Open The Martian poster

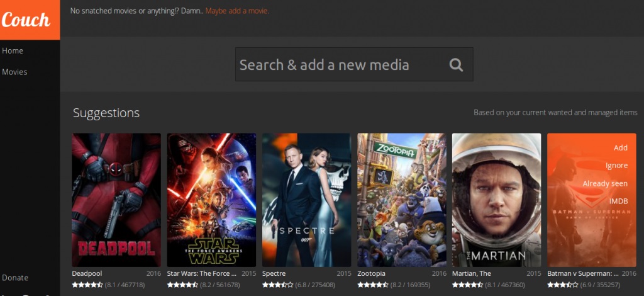pyautogui.click(x=497, y=200)
